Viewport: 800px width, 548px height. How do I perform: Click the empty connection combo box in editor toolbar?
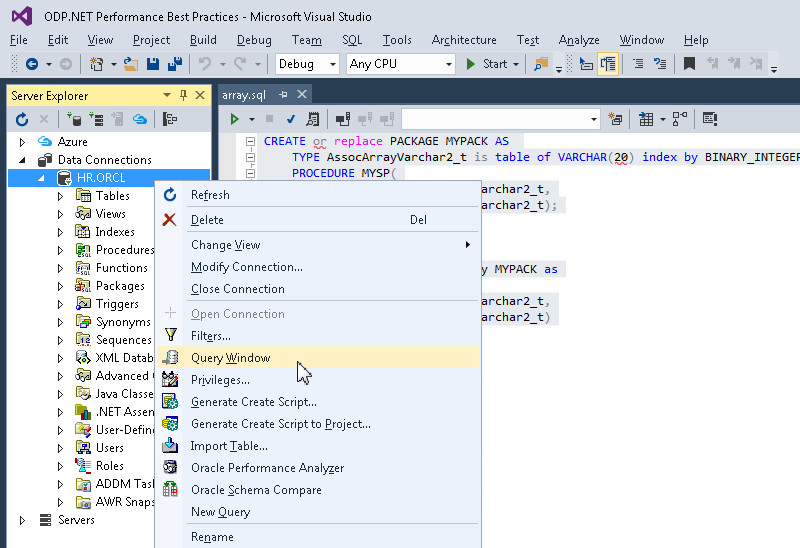click(500, 119)
